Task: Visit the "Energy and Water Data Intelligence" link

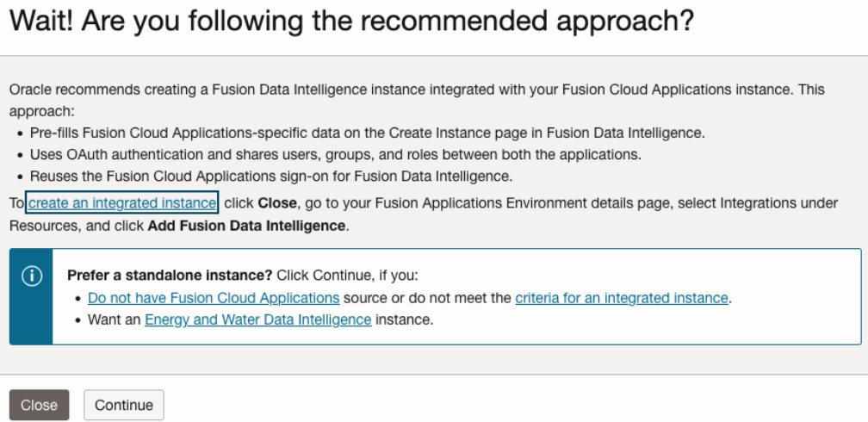Action: click(257, 320)
